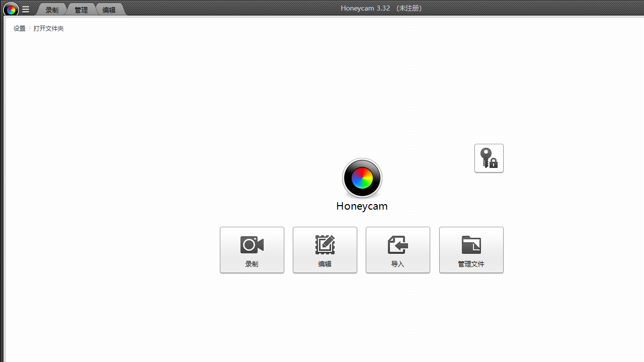
Task: Click the Honeycam color wheel logo in title bar
Action: click(x=11, y=9)
